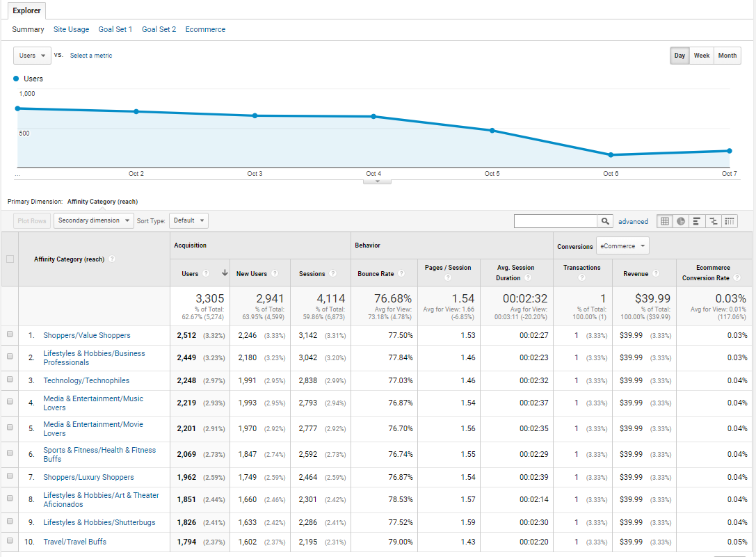Open the Ecommerce tab
Screen dimensions: 756x557
pyautogui.click(x=205, y=29)
